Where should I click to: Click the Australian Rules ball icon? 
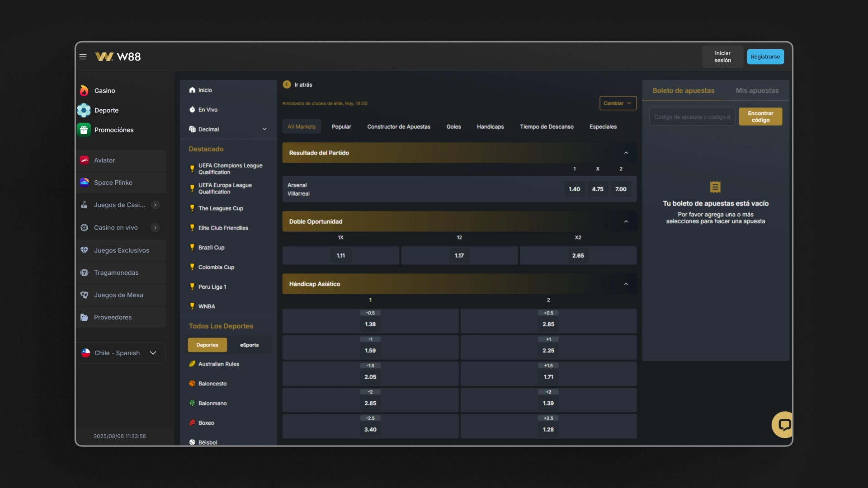(192, 364)
